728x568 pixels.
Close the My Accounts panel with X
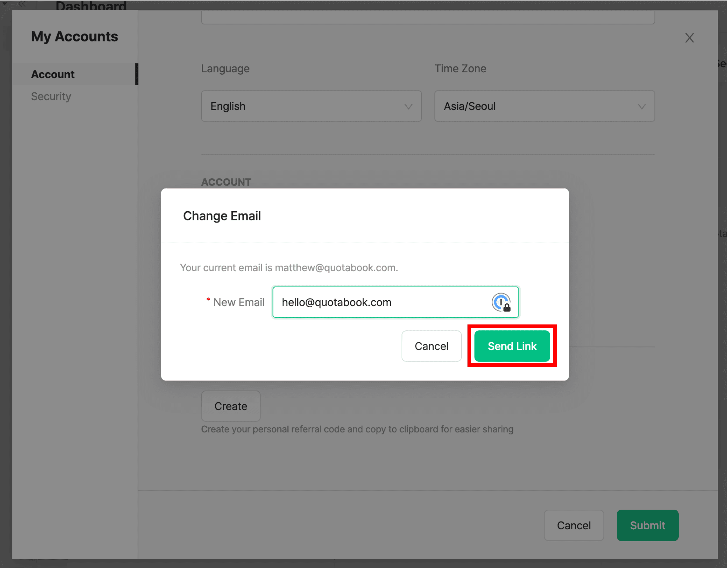[x=689, y=38]
